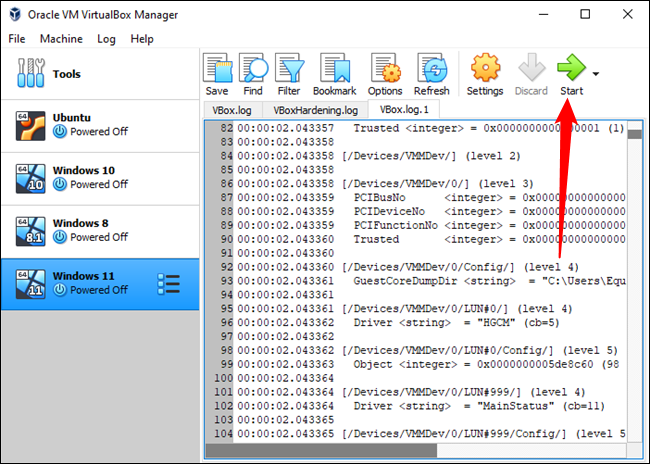Maximize the VirtualBox Manager window
The height and width of the screenshot is (464, 650).
[585, 15]
